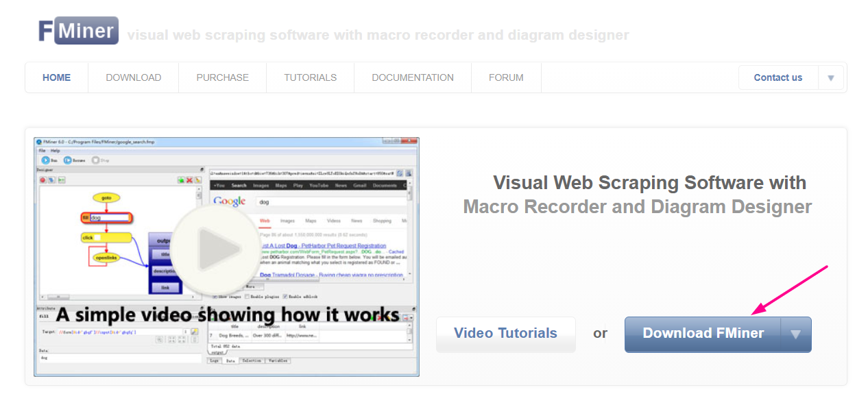Go to the DOWNLOAD menu item
This screenshot has height=394, width=868.
click(134, 77)
